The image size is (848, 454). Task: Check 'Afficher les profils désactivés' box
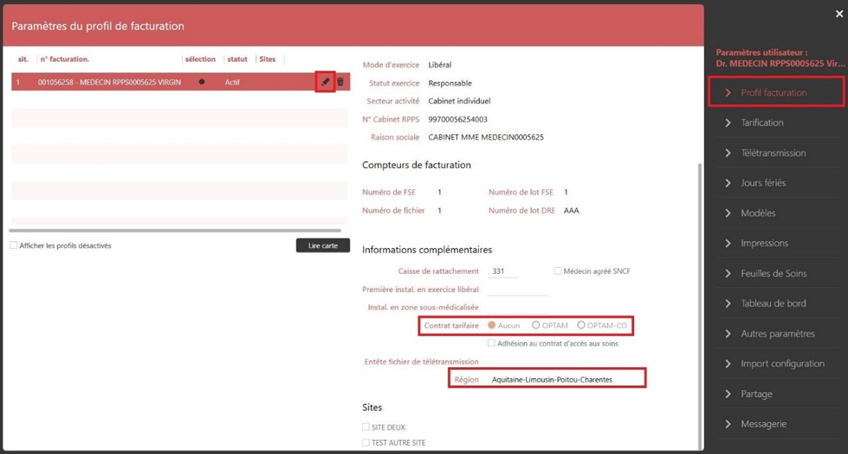click(x=14, y=246)
